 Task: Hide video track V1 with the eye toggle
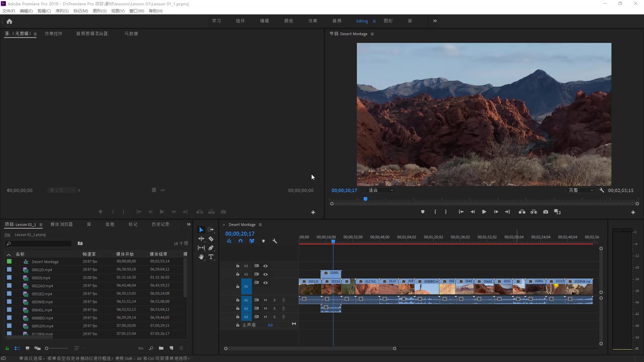pyautogui.click(x=265, y=283)
